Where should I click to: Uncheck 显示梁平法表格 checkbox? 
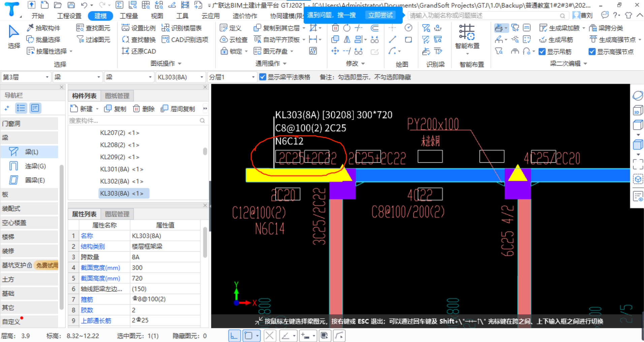point(263,77)
